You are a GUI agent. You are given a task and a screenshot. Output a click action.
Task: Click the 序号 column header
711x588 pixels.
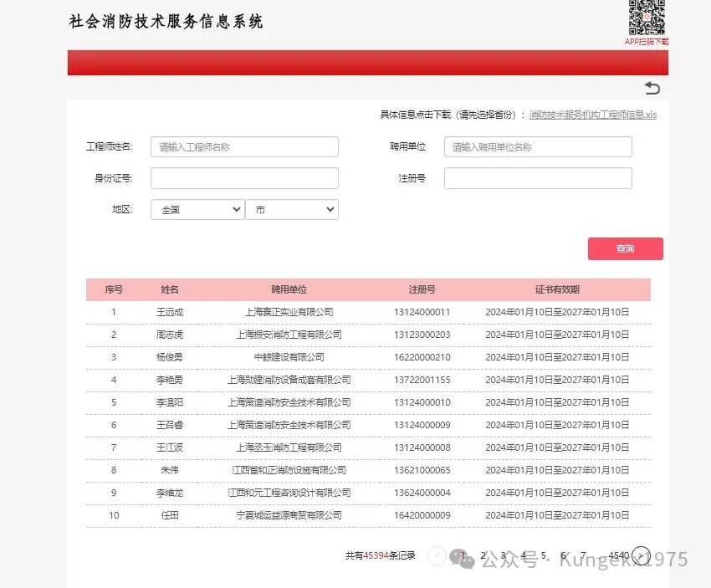click(x=114, y=289)
